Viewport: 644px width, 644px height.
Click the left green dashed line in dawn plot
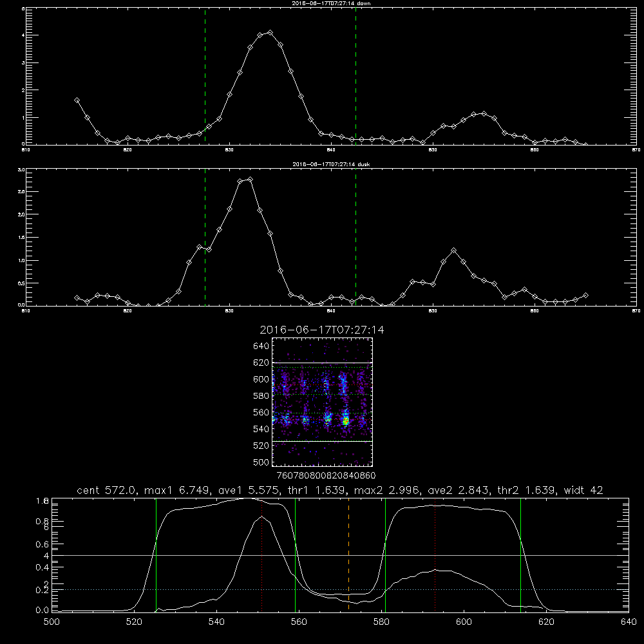205,76
